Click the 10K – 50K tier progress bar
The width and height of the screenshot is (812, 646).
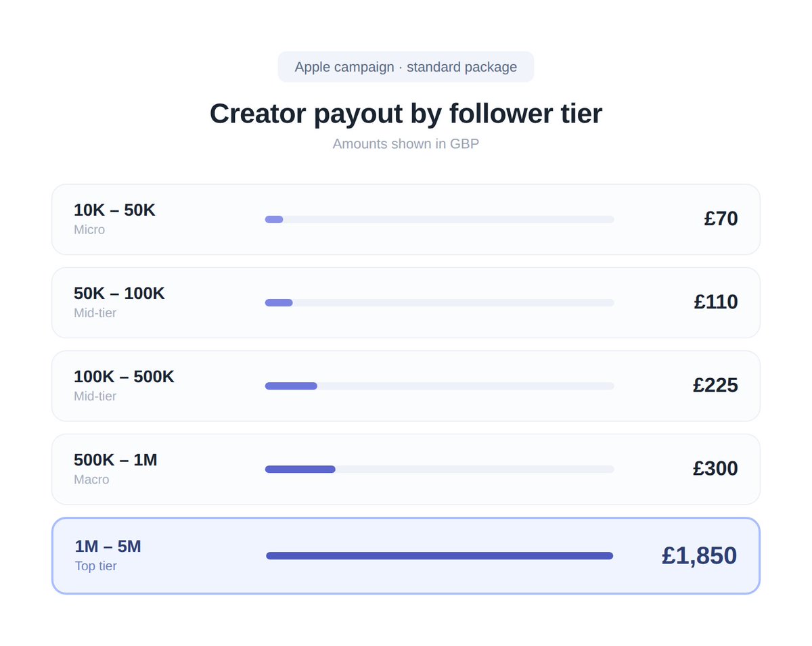[x=440, y=219]
